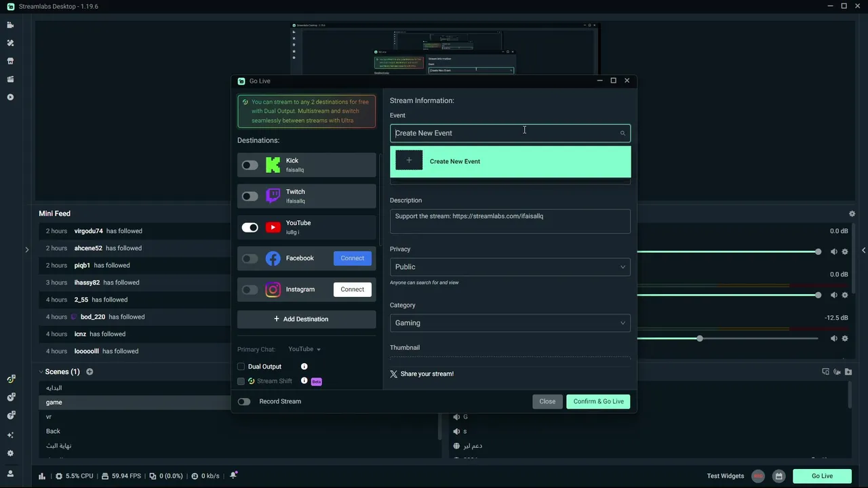
Task: Click the REC record button
Action: point(758,476)
